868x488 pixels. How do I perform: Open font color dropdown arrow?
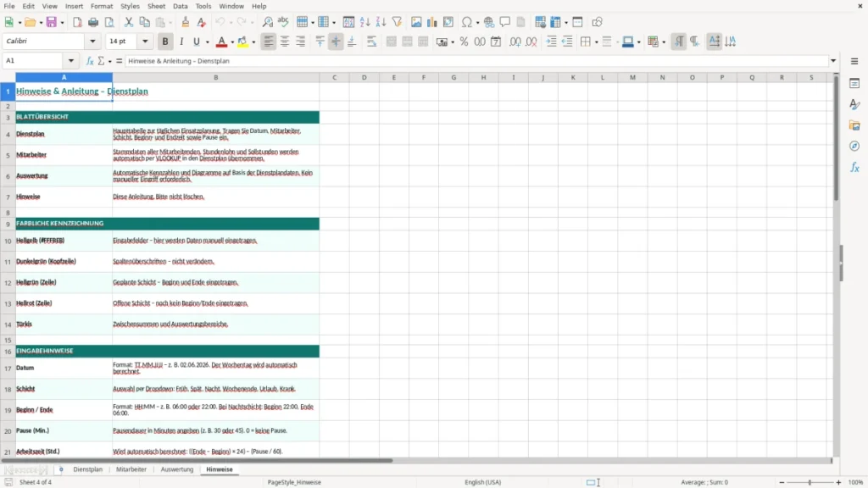pyautogui.click(x=232, y=42)
